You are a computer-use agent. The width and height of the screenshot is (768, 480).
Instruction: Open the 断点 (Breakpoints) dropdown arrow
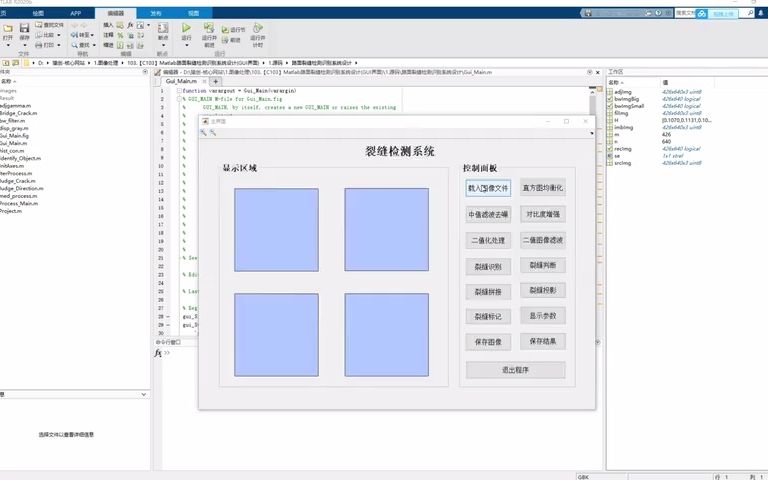(163, 45)
